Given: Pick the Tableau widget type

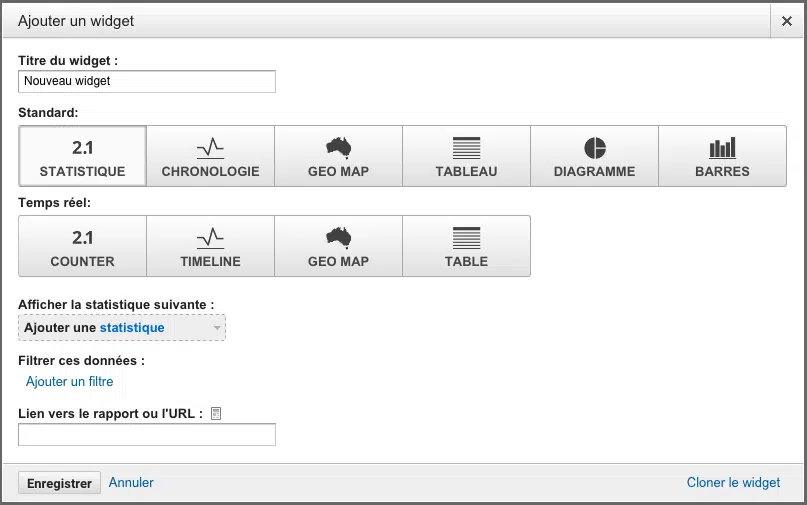Looking at the screenshot, I should click(x=466, y=156).
